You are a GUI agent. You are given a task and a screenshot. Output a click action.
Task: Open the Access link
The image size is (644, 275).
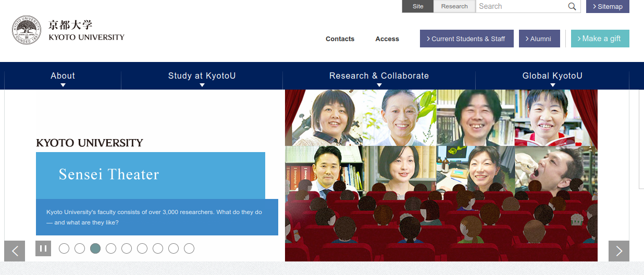point(387,39)
